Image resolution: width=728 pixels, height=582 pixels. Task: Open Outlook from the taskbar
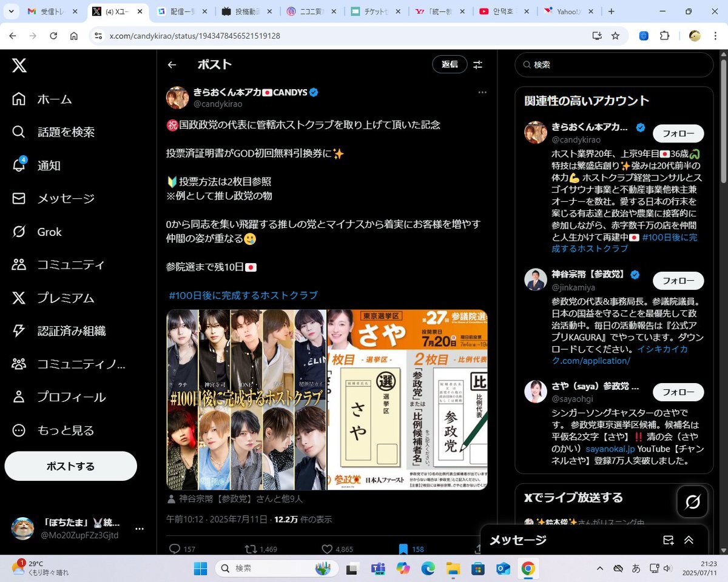[503, 568]
